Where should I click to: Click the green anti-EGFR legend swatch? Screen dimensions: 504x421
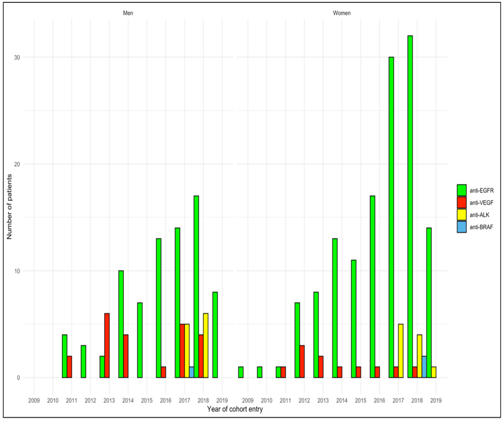462,190
